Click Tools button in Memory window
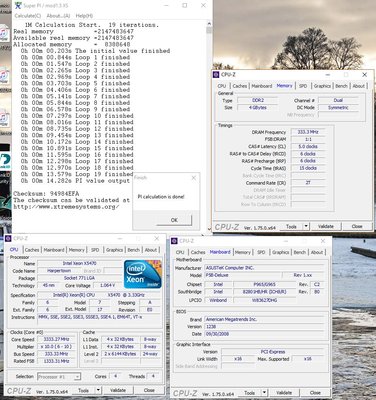Image resolution: width=376 pixels, height=400 pixels. click(x=291, y=226)
